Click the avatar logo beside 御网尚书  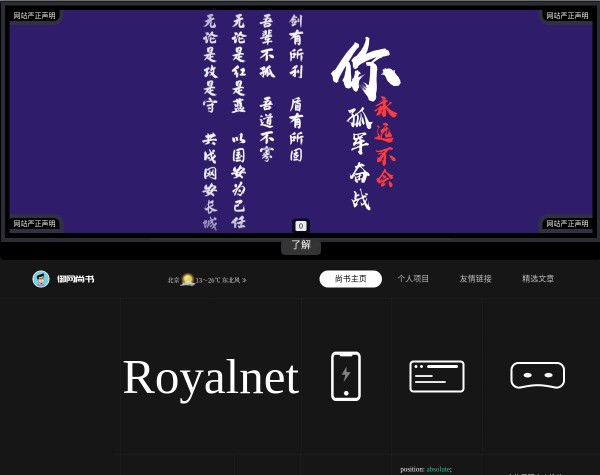coord(41,279)
